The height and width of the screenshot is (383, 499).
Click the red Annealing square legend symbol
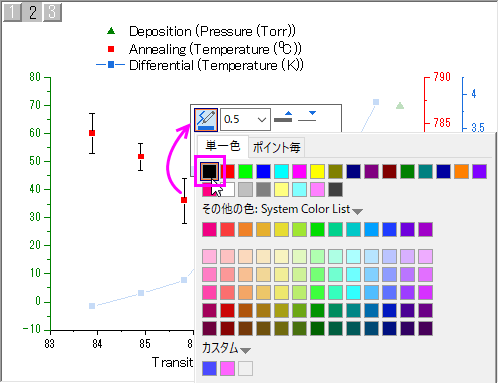tap(111, 49)
